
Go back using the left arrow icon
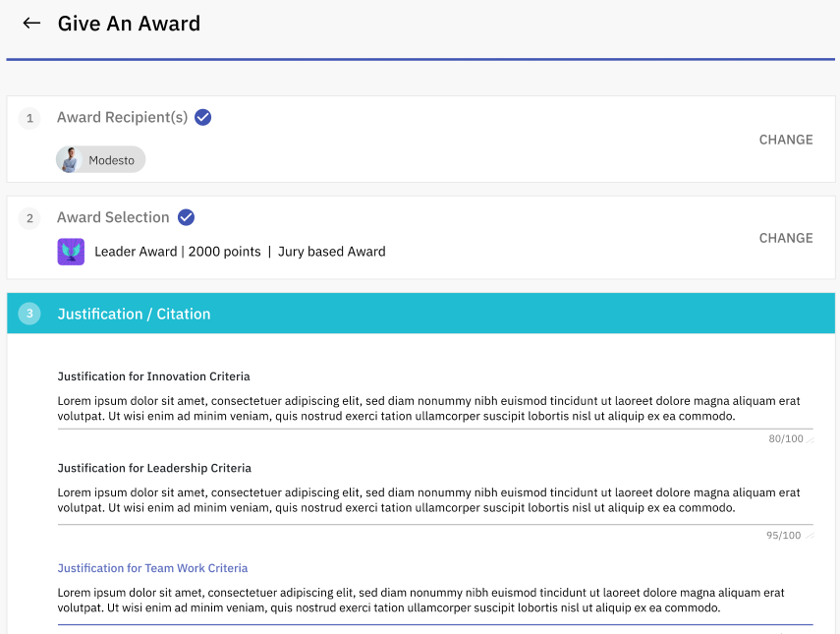[31, 23]
